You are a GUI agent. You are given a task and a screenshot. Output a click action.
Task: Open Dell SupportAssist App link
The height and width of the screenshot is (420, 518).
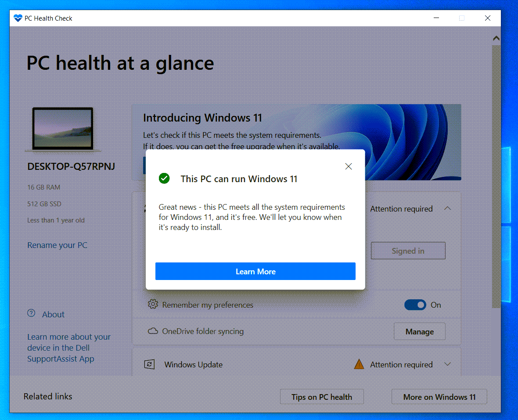pos(68,348)
